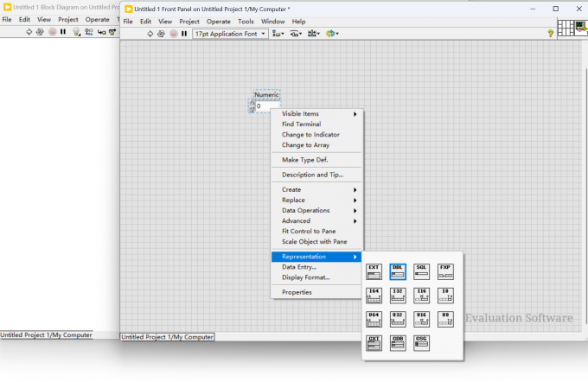
Task: Click the connector pane grid icon
Action: pyautogui.click(x=566, y=28)
